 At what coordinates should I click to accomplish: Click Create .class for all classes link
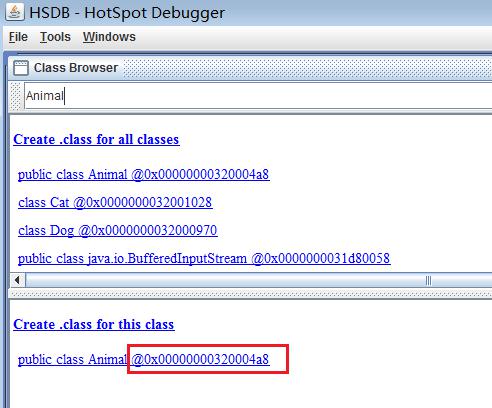[x=96, y=139]
